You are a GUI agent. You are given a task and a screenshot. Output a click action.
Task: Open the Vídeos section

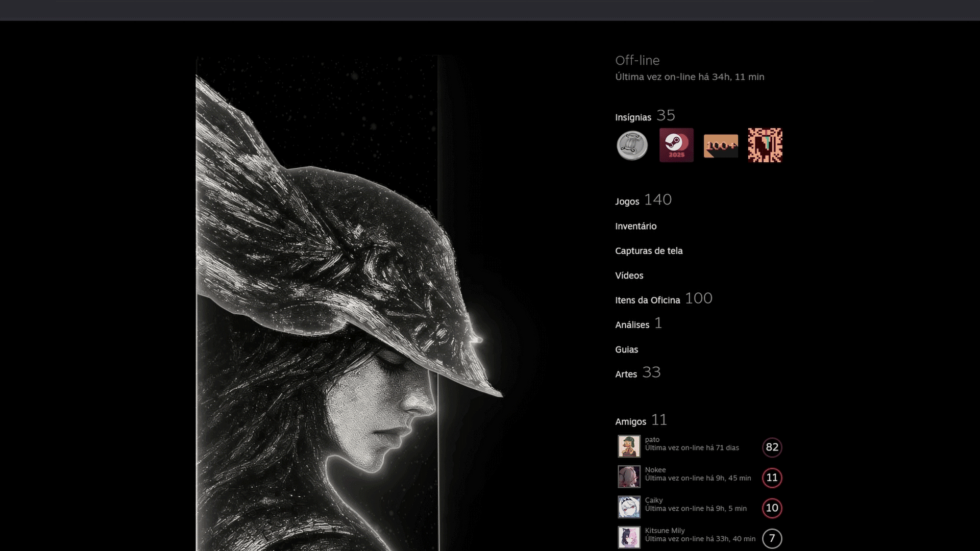tap(629, 275)
